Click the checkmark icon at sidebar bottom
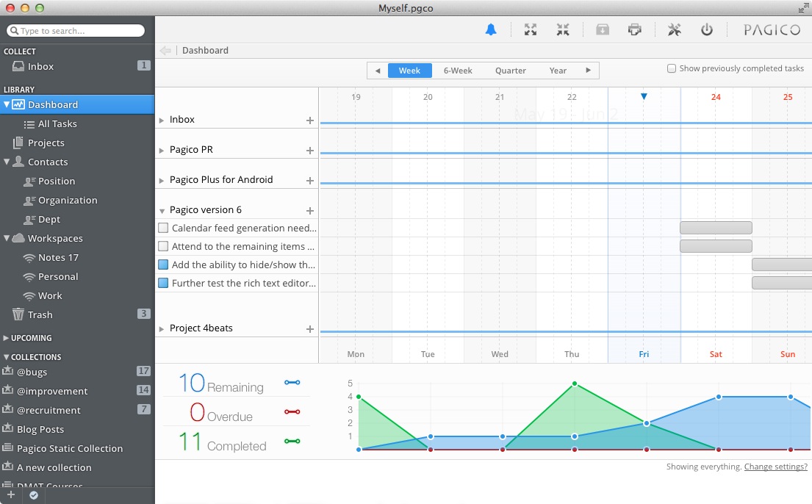This screenshot has height=504, width=812. click(34, 495)
